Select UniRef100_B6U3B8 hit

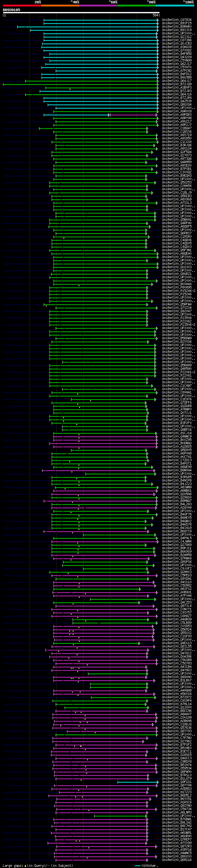click(x=176, y=78)
